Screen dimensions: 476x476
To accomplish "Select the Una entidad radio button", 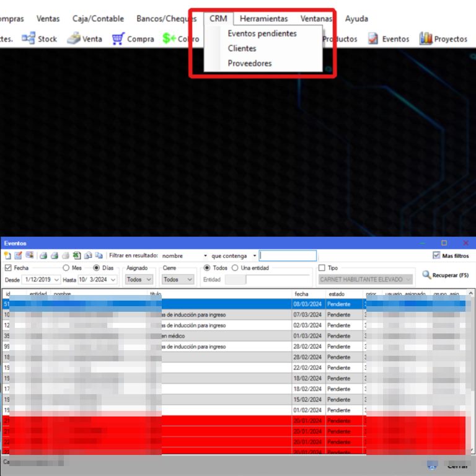I will pos(235,268).
